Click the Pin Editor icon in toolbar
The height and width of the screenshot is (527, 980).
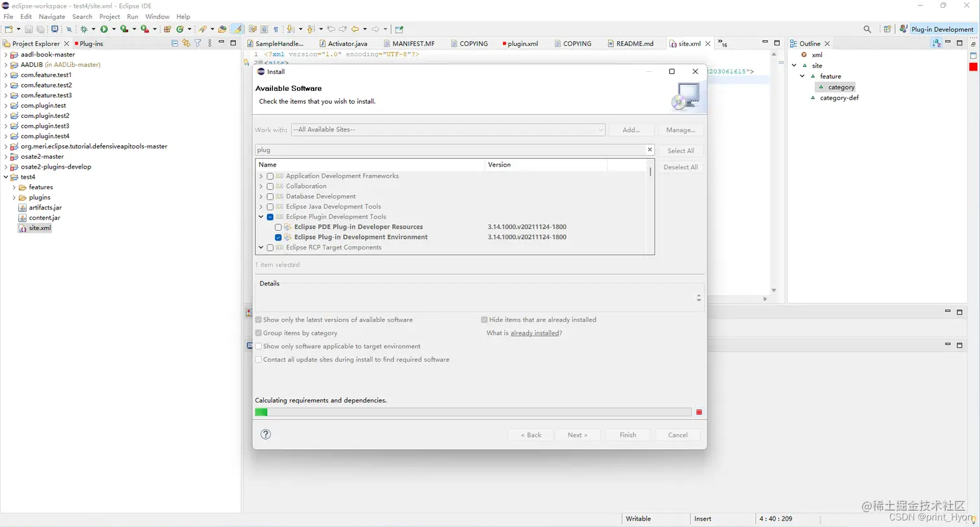click(x=399, y=29)
